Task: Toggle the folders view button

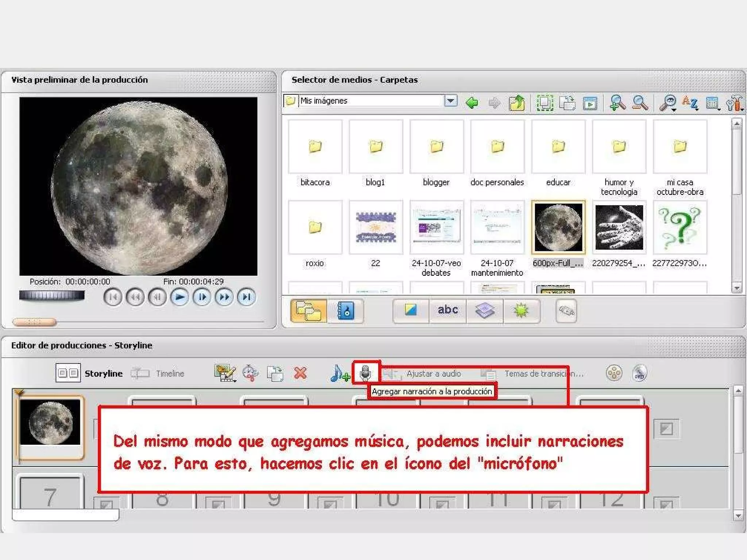Action: 309,311
